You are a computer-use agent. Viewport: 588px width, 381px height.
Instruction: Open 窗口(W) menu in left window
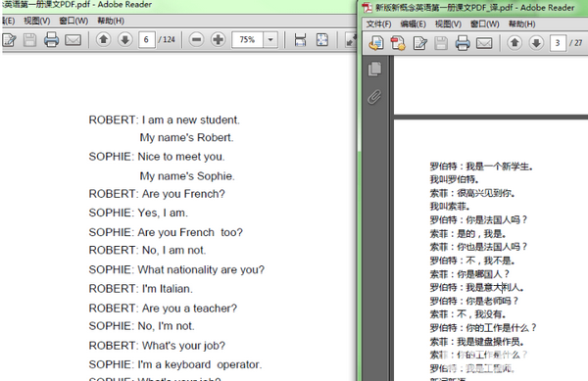(73, 21)
